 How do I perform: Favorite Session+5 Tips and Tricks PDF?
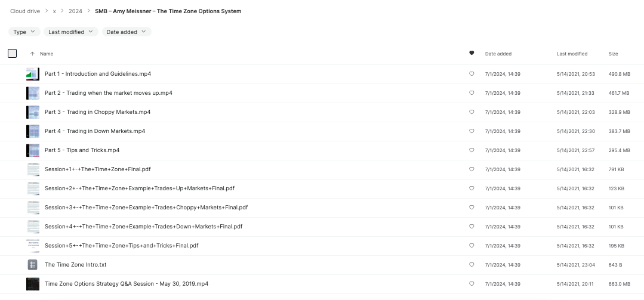pyautogui.click(x=472, y=245)
